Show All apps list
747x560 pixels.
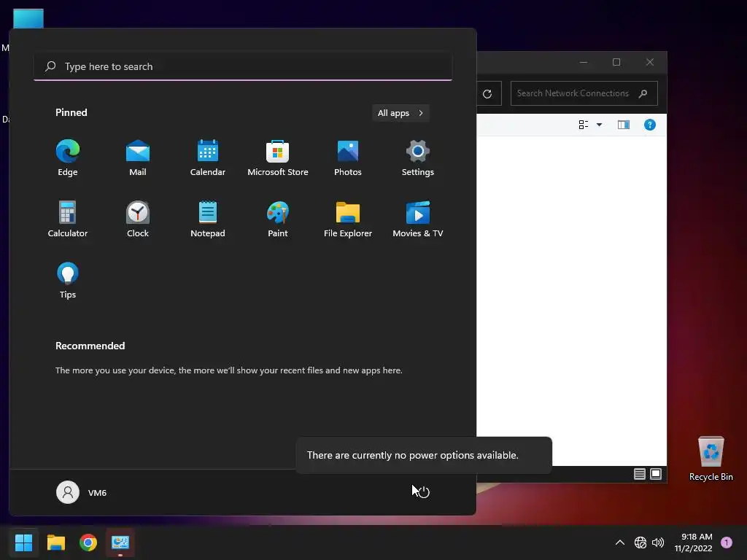coord(400,113)
